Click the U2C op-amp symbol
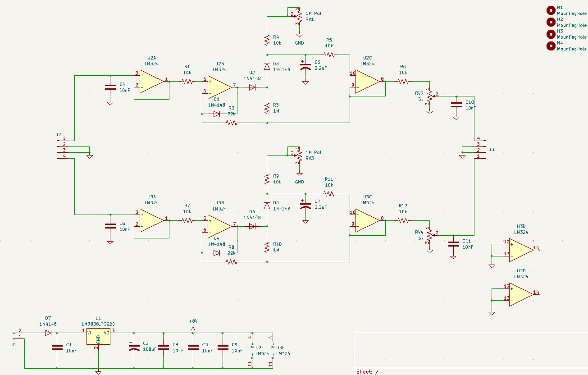Screen dimensions: 588x375 tap(367, 82)
